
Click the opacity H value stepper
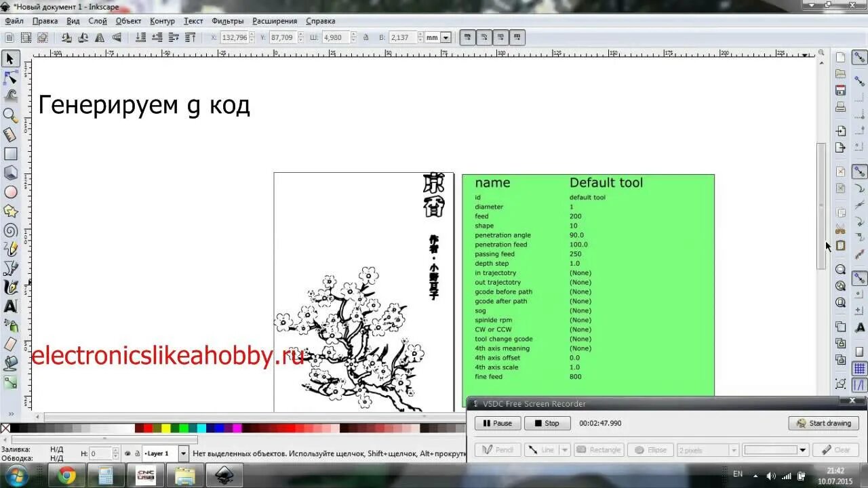click(115, 453)
